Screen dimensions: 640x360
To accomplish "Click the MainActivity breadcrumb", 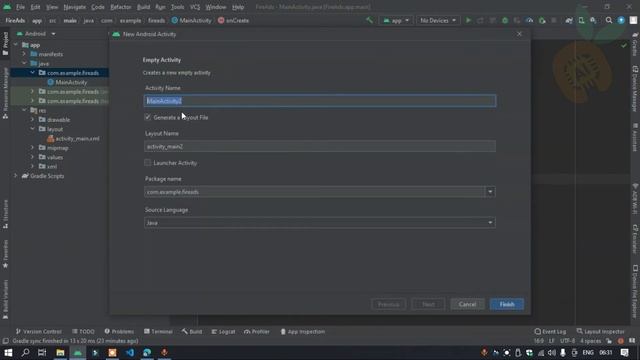I will coord(191,20).
